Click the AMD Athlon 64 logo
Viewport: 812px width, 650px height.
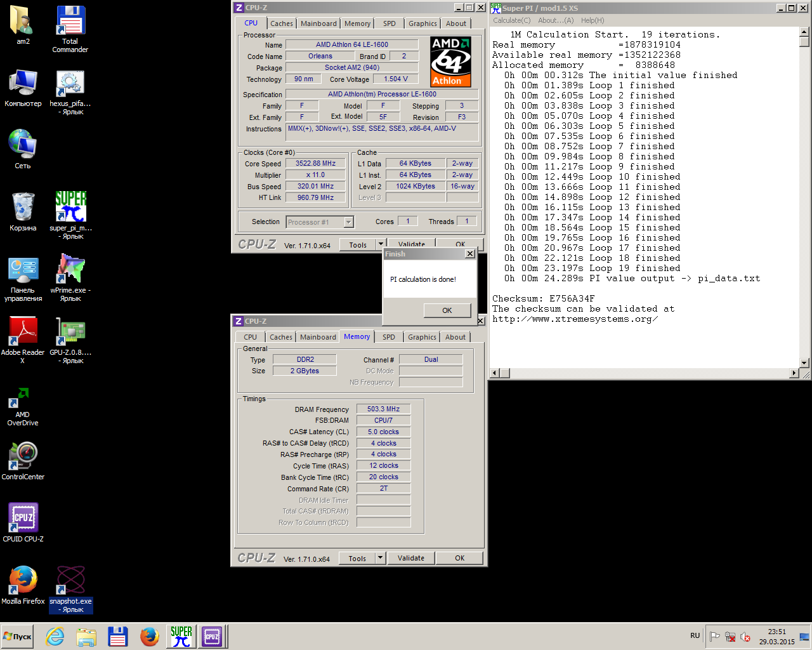(x=450, y=62)
